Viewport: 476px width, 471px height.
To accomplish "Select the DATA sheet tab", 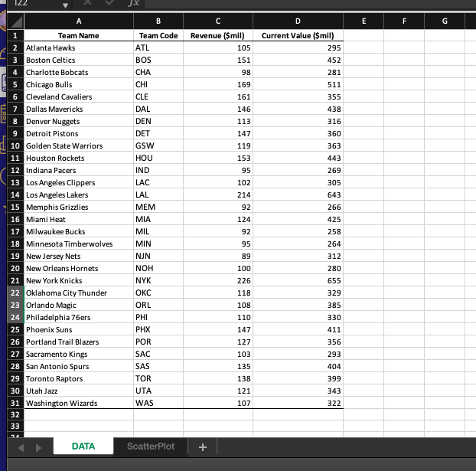I will [x=83, y=446].
